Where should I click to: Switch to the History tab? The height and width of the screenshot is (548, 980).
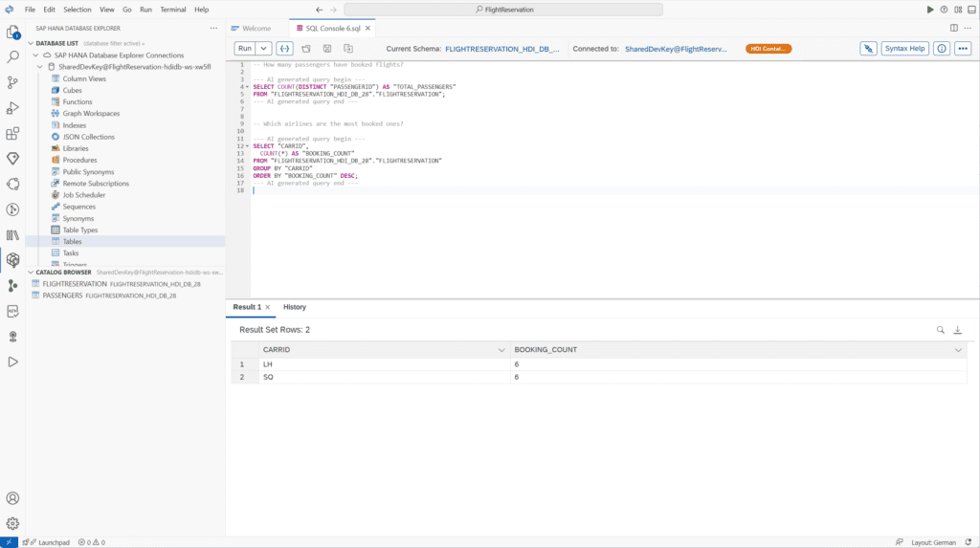coord(295,307)
